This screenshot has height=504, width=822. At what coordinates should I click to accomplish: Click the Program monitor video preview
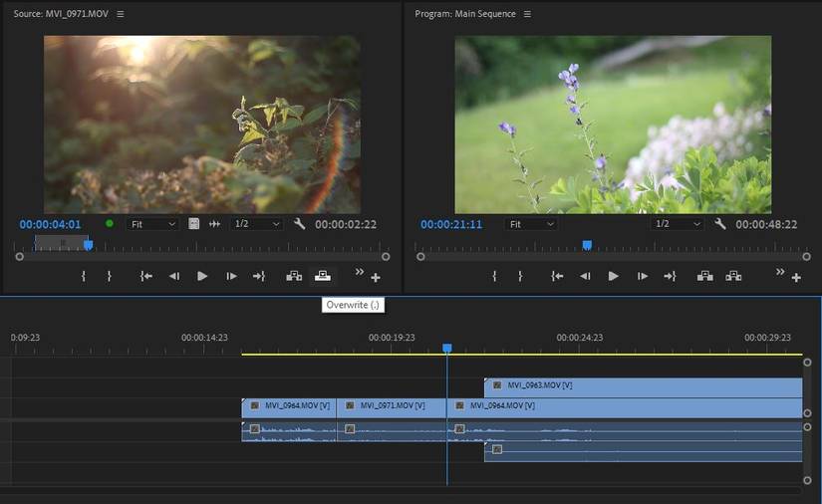coord(613,125)
